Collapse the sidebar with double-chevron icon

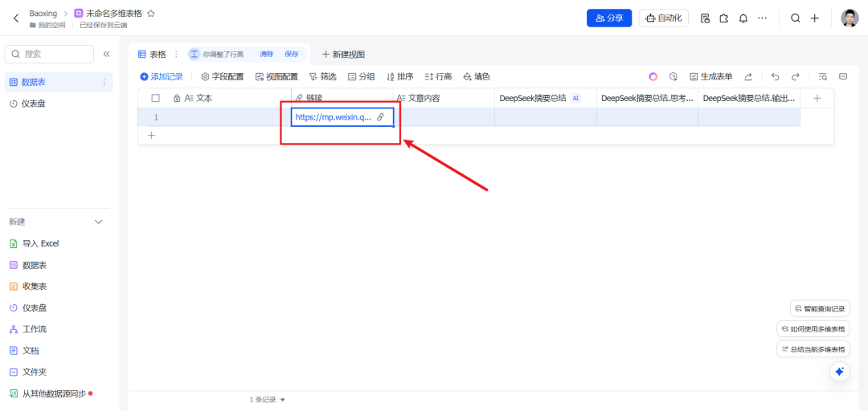106,55
